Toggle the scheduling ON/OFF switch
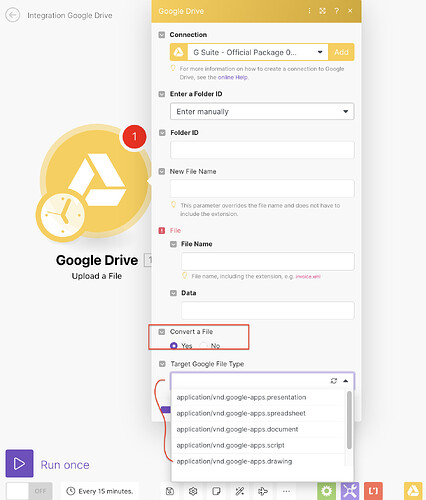Viewport: 426px width, 500px height. 29,491
